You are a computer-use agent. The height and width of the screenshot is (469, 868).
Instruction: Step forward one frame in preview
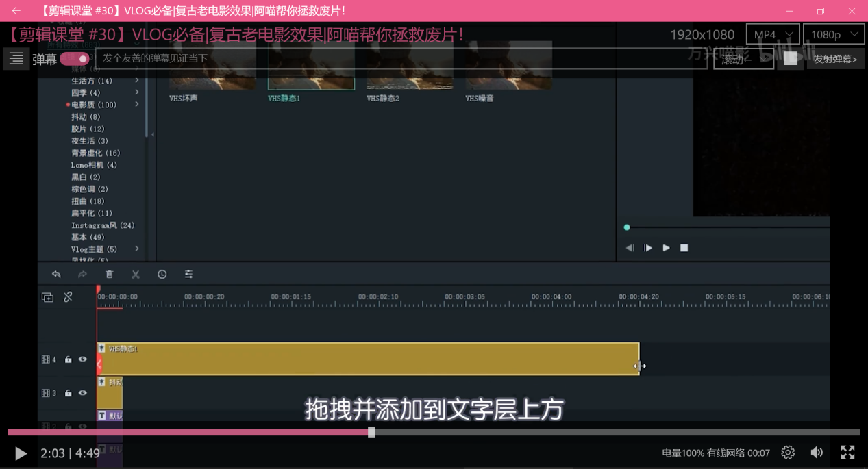coord(648,248)
